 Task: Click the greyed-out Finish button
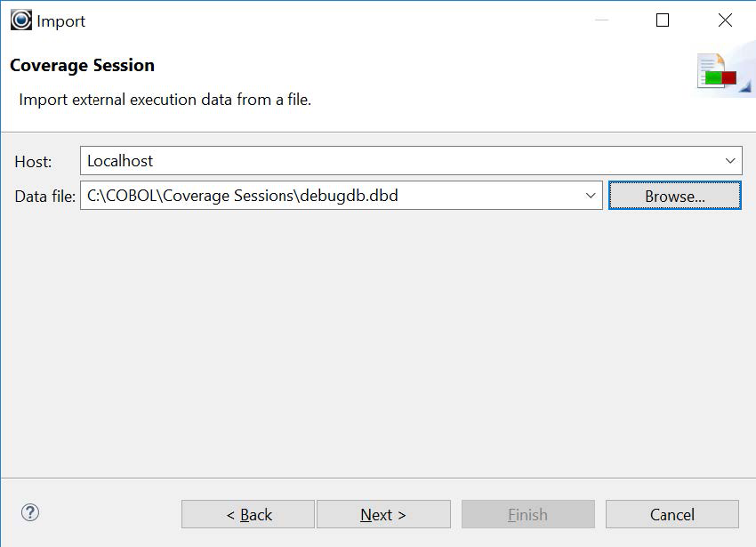pyautogui.click(x=527, y=514)
